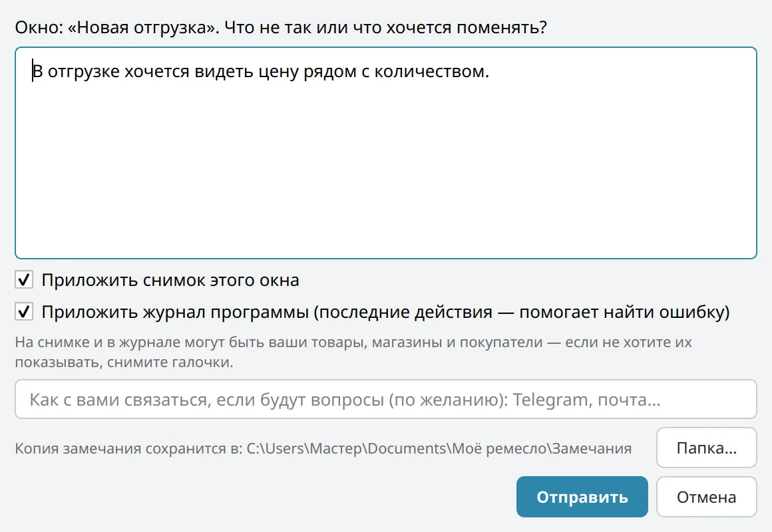Click the text "В отгрузке хочется видеть цену"
The image size is (772, 532).
166,72
